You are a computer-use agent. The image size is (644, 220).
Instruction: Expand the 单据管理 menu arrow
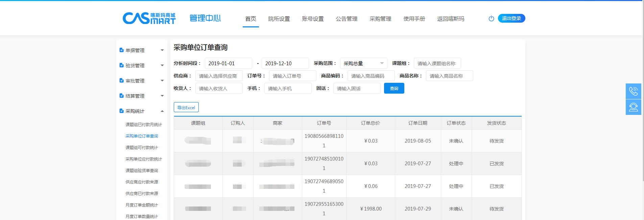[x=162, y=50]
